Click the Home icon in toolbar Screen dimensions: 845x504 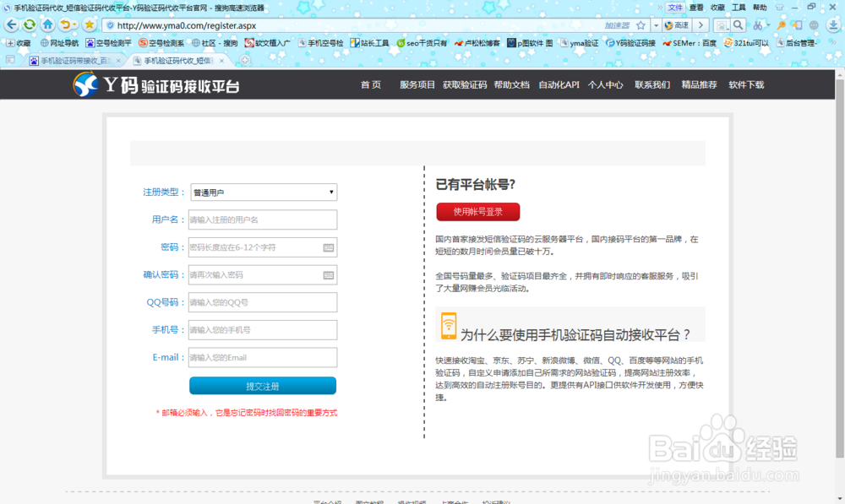pyautogui.click(x=47, y=24)
